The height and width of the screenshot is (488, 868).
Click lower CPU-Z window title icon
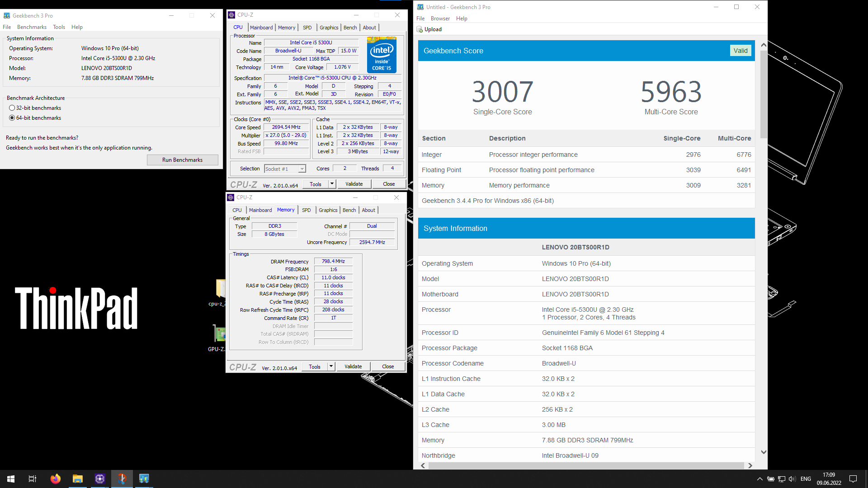click(231, 197)
